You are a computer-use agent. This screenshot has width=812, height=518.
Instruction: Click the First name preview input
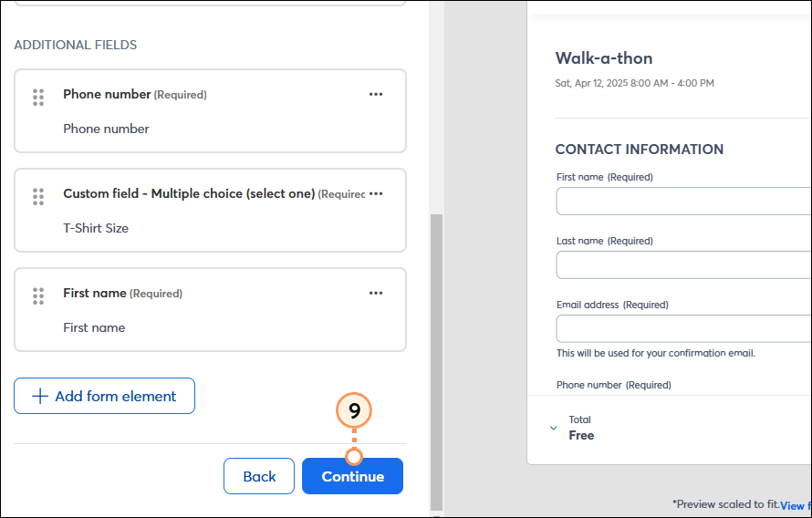point(683,201)
